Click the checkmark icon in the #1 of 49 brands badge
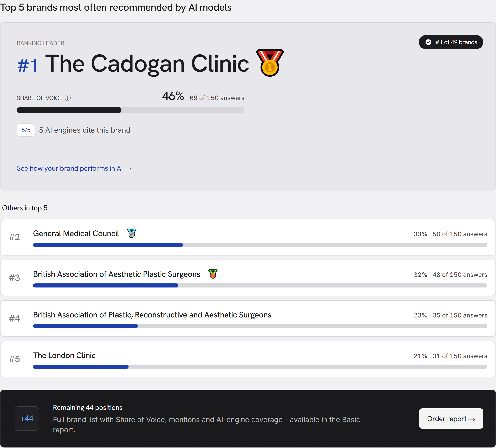Image resolution: width=496 pixels, height=448 pixels. pos(428,42)
